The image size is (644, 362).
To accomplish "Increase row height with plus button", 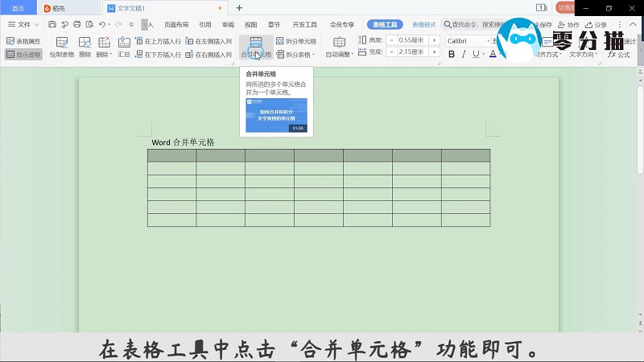I will [x=434, y=39].
